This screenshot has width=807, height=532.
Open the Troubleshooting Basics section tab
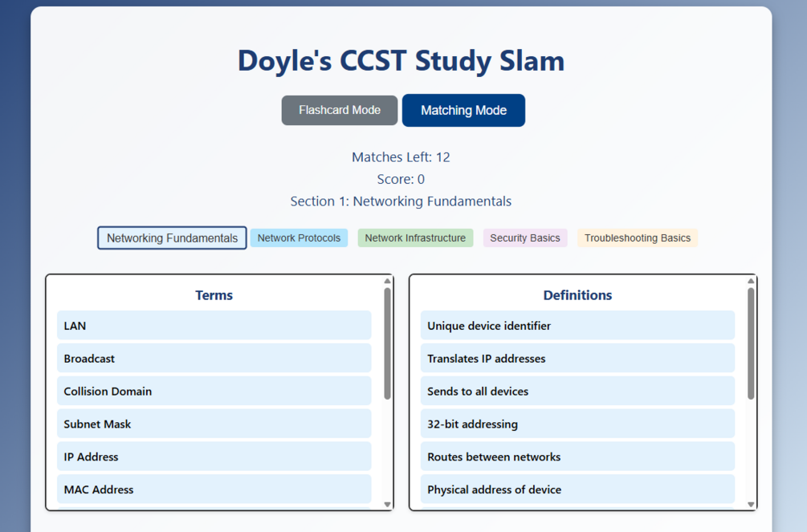637,238
